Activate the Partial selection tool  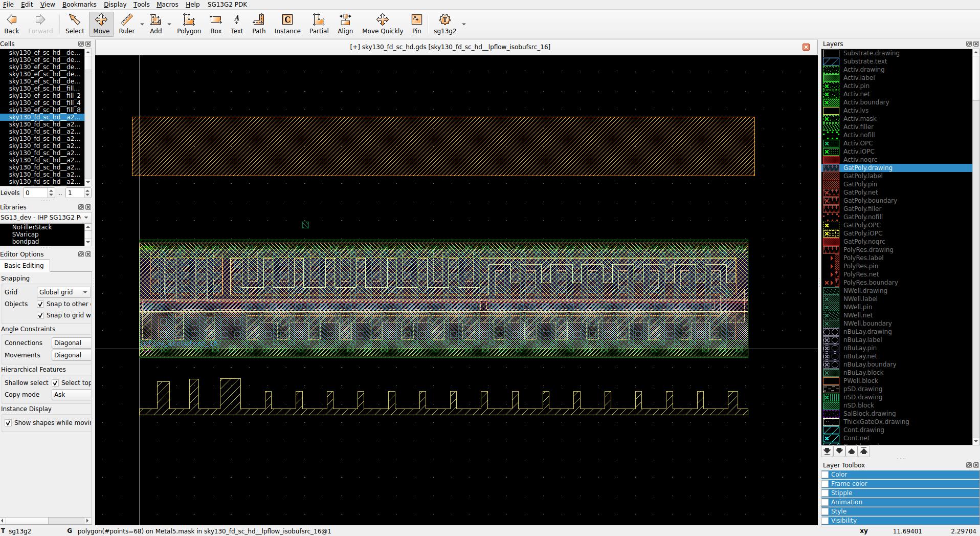[319, 24]
